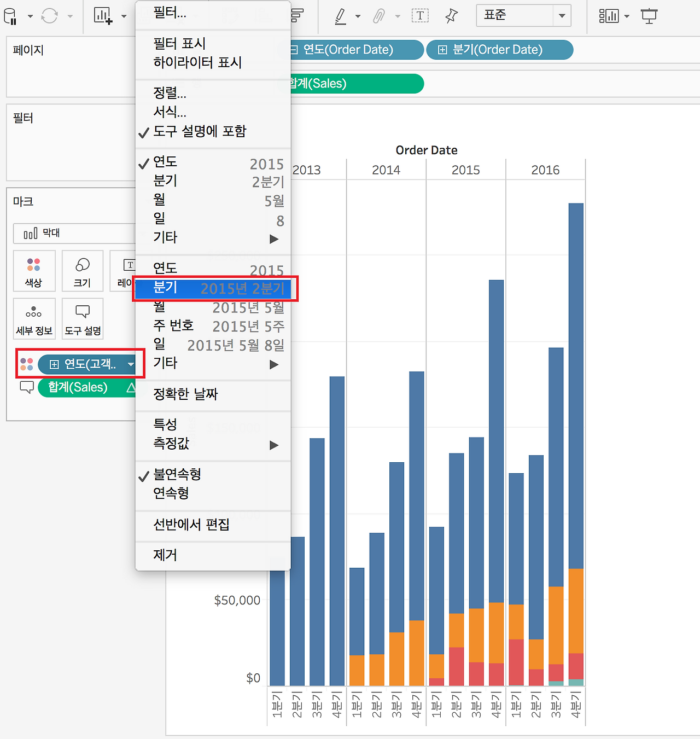Select highlighted 분기 2015년 2분기 entry
Viewport: 700px width, 739px height.
tap(213, 288)
